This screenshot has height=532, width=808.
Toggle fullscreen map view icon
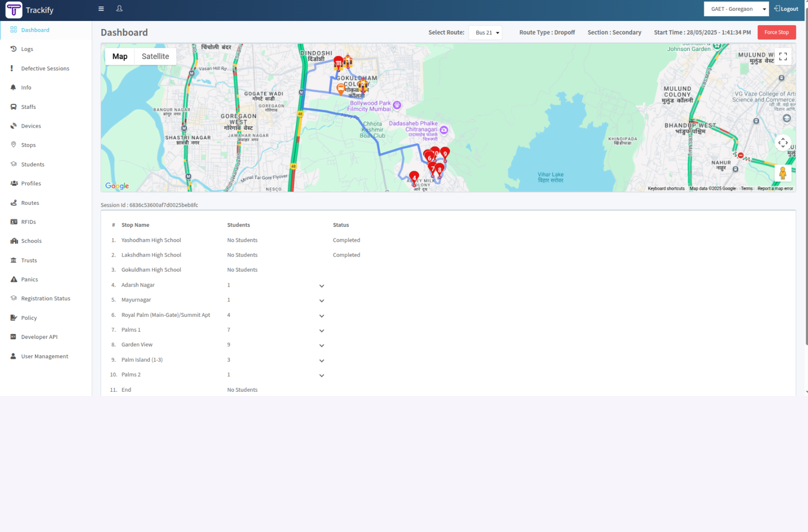pyautogui.click(x=783, y=57)
